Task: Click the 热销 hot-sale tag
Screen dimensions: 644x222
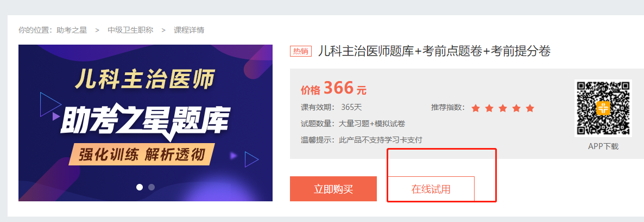Action: [x=301, y=51]
